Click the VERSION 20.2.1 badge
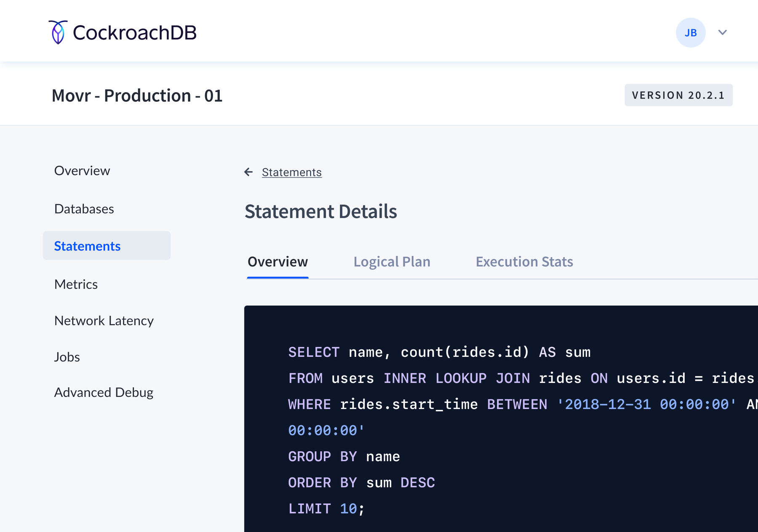 678,95
